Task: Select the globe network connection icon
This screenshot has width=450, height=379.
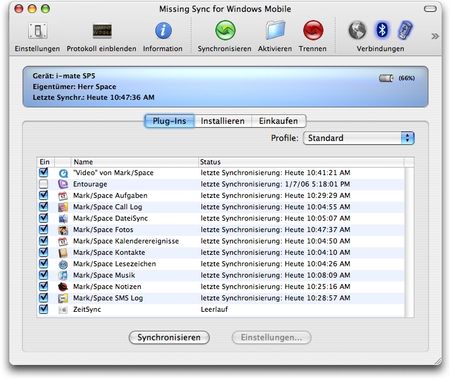Action: pyautogui.click(x=357, y=30)
